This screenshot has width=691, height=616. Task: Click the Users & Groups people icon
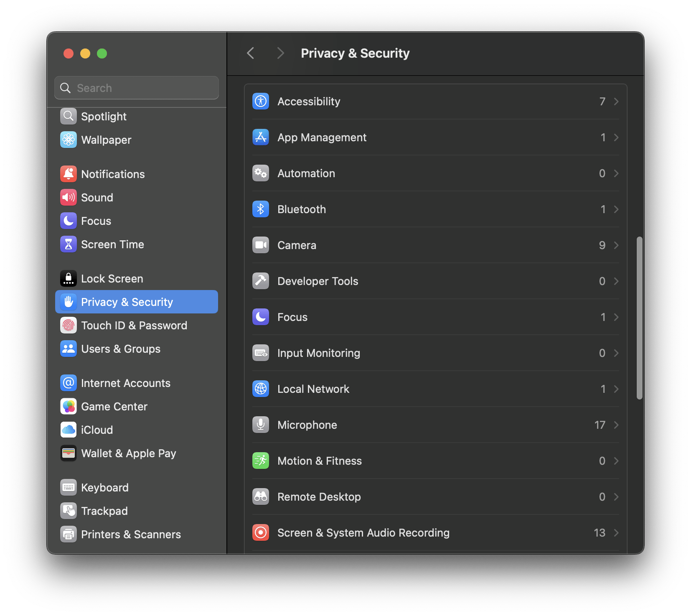(69, 349)
